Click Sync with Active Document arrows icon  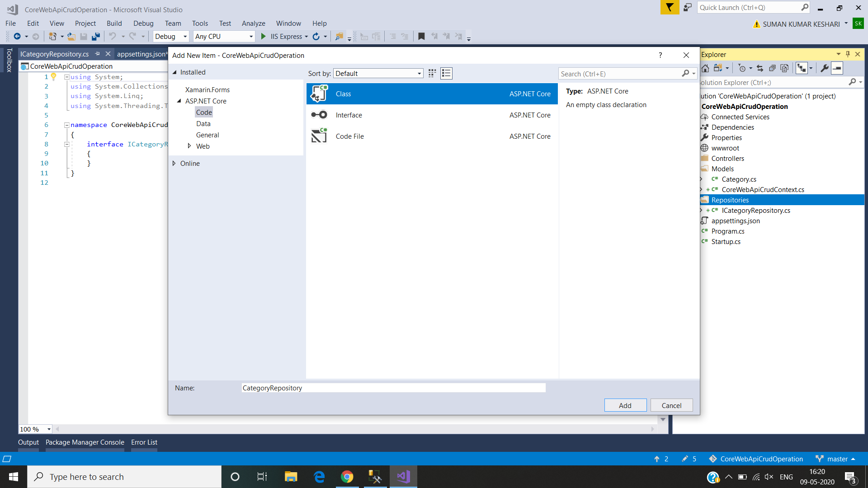pos(760,68)
